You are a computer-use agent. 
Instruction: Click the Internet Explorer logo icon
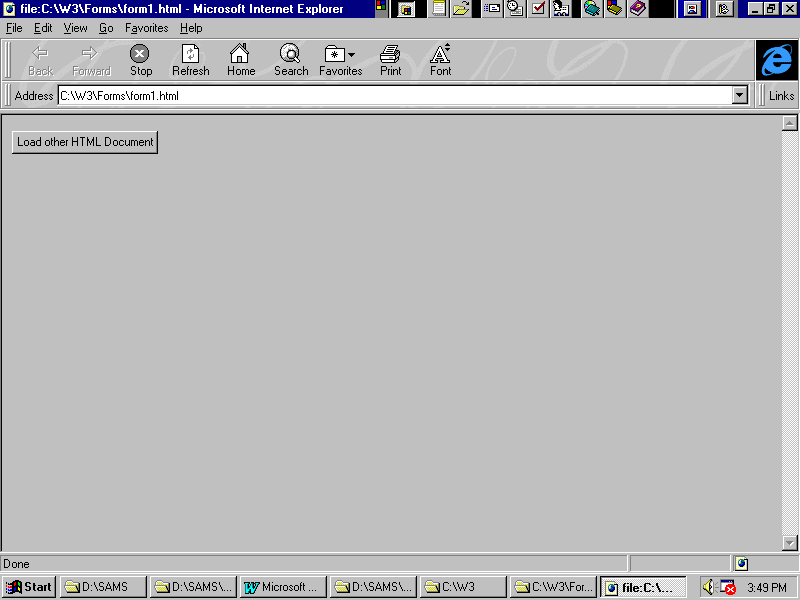click(x=776, y=60)
